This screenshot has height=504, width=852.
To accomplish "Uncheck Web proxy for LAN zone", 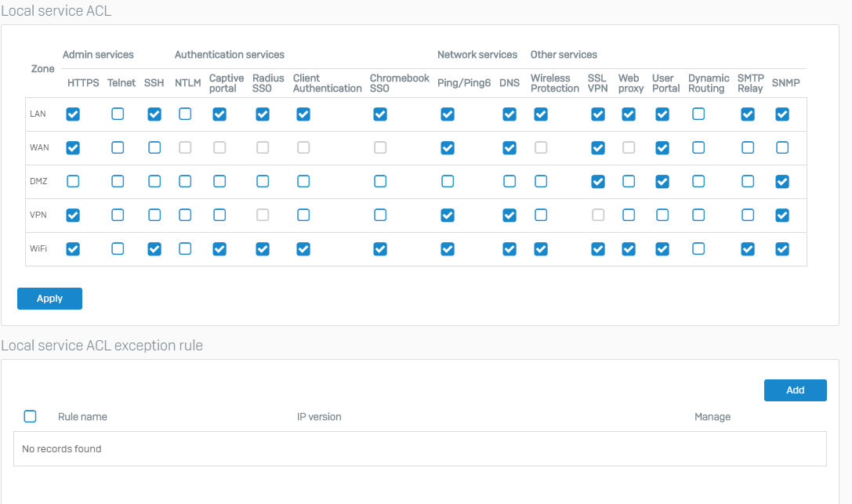I will (629, 114).
